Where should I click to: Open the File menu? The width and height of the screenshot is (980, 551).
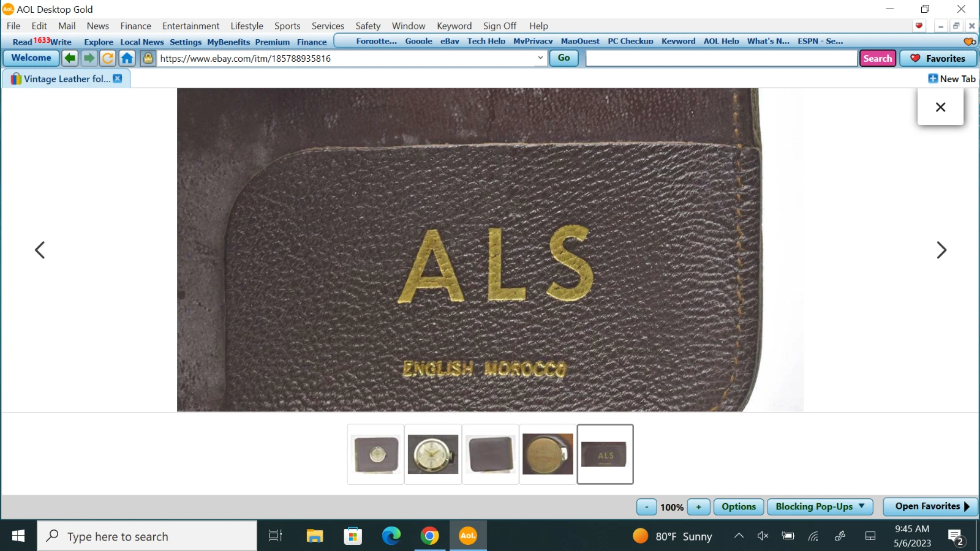[13, 26]
